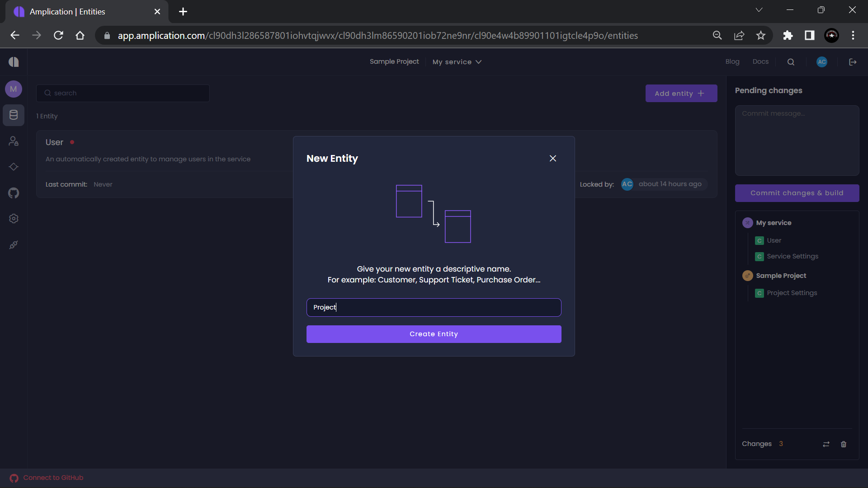Image resolution: width=868 pixels, height=488 pixels.
Task: Click the Create Entity button
Action: coord(434,334)
